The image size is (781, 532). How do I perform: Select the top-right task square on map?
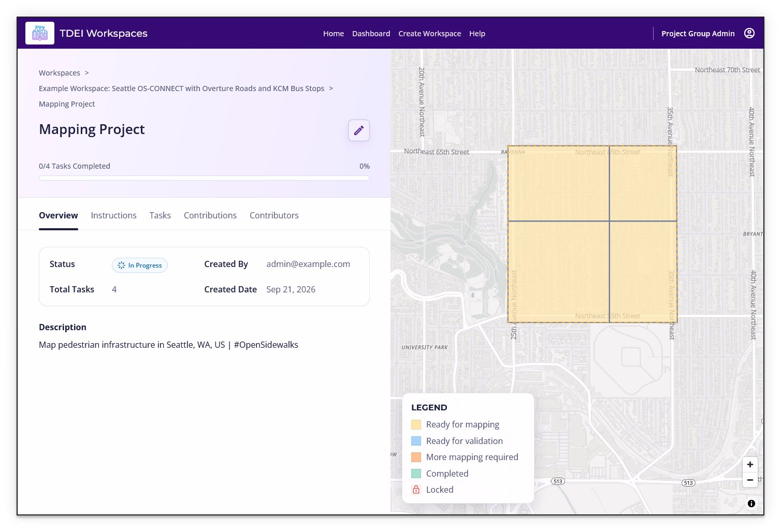coord(643,183)
